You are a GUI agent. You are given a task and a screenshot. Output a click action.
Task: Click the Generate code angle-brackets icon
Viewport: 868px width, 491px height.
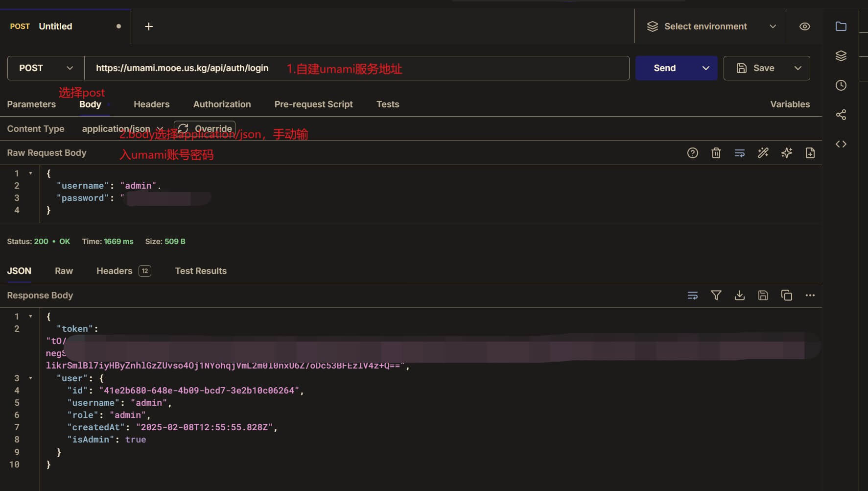point(841,144)
